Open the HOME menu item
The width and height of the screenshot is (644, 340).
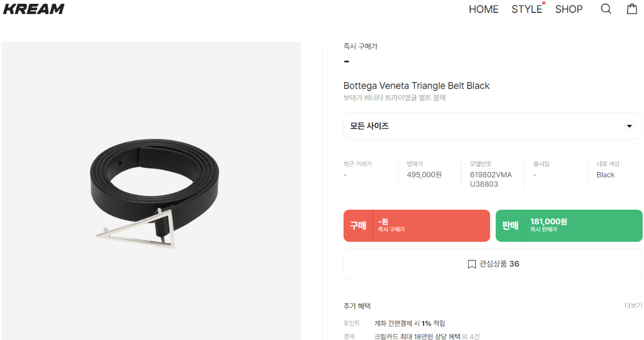point(484,9)
